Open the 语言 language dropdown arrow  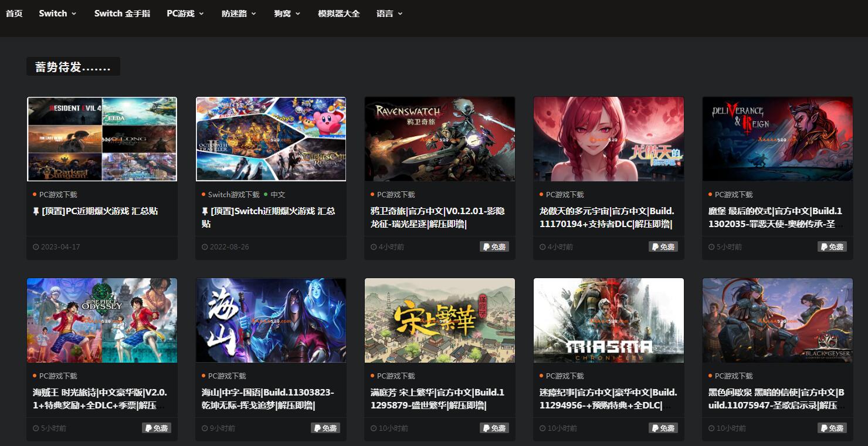pyautogui.click(x=400, y=13)
